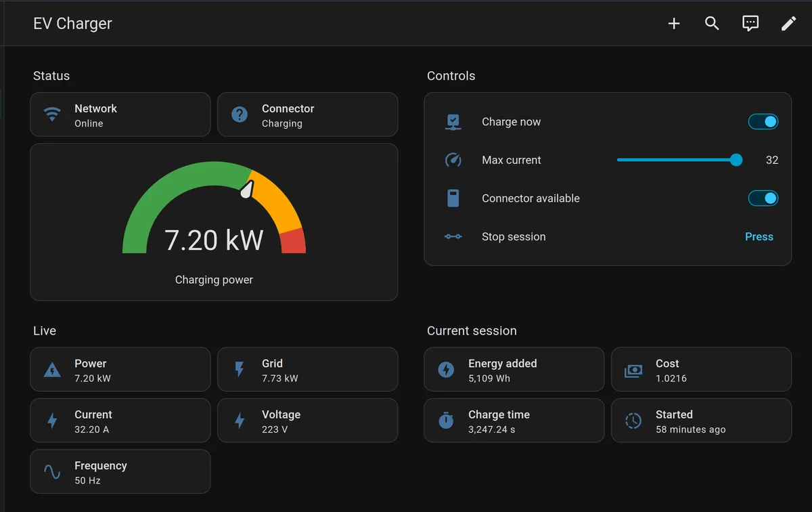Click the Max current value 32

[772, 161]
